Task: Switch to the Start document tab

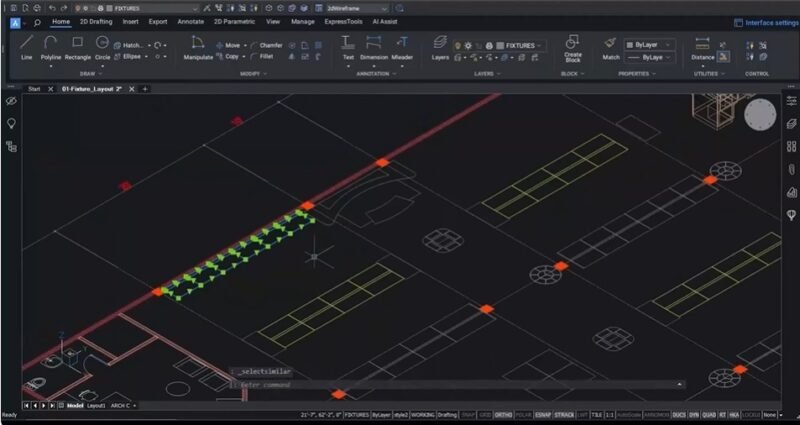Action: (x=34, y=89)
